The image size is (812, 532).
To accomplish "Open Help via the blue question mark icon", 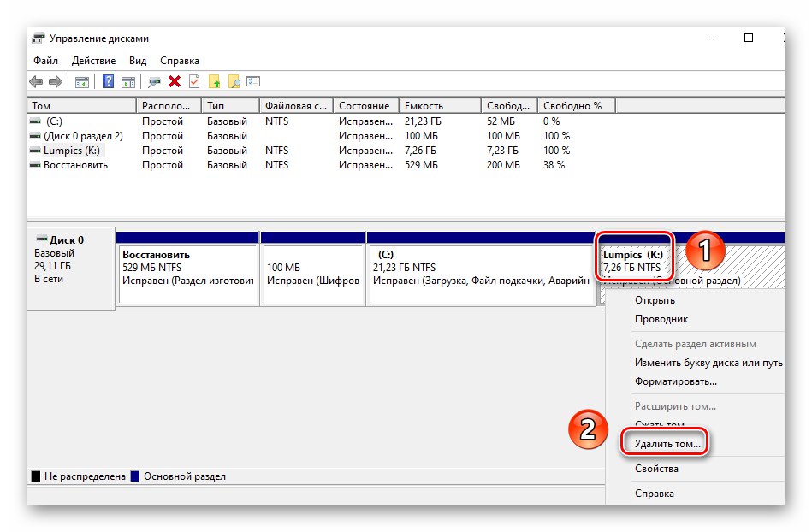I will (x=108, y=81).
